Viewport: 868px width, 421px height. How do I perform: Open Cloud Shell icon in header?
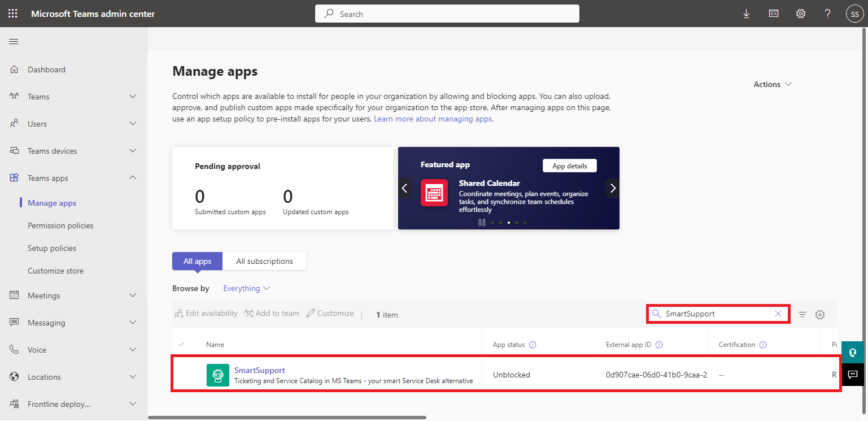[774, 14]
